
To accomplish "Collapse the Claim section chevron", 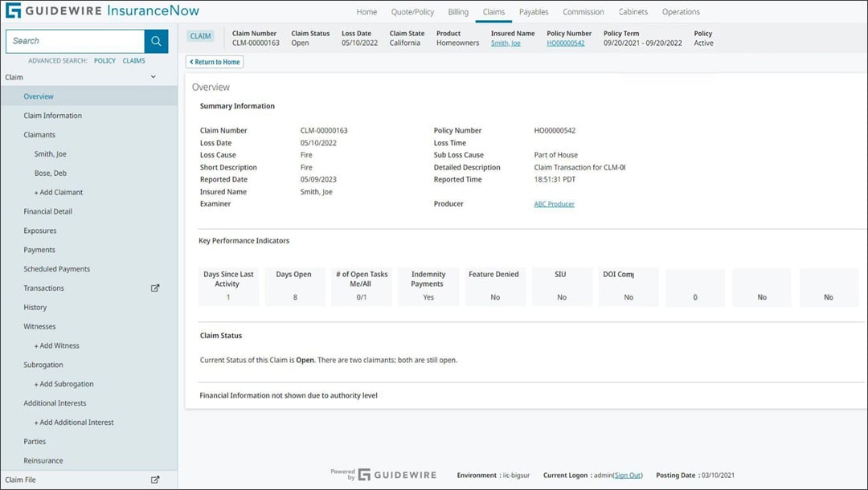I will [154, 77].
